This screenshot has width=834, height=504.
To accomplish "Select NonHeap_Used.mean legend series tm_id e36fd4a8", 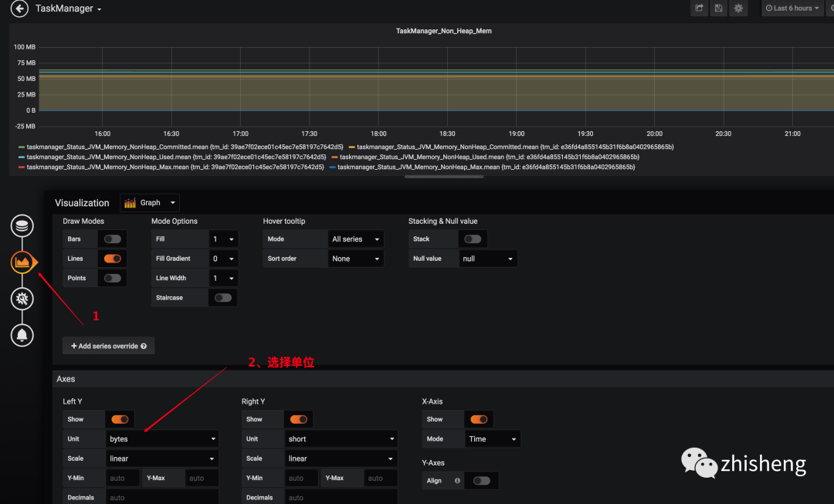I will (490, 157).
